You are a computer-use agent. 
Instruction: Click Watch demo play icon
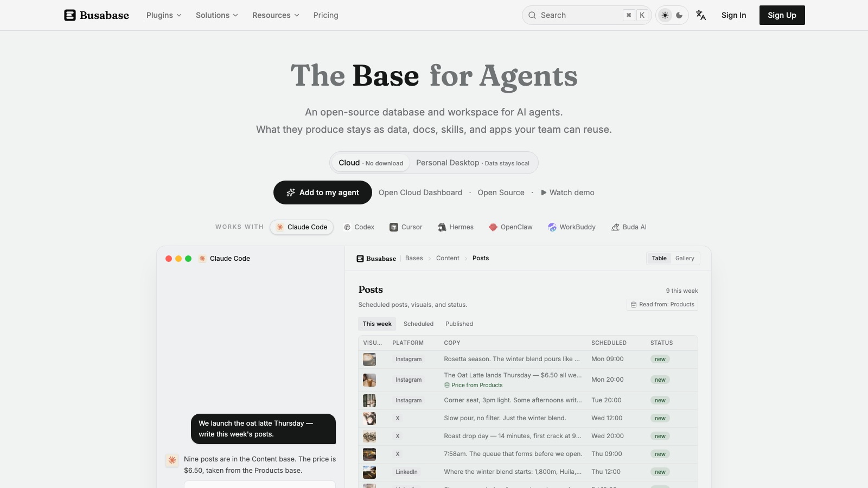tap(544, 192)
